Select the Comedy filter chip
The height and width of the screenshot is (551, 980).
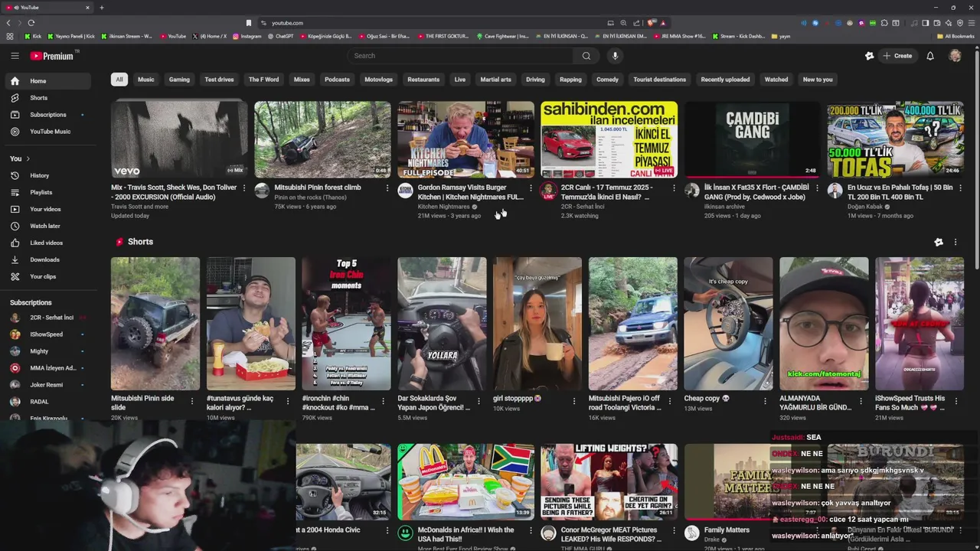[x=607, y=80]
